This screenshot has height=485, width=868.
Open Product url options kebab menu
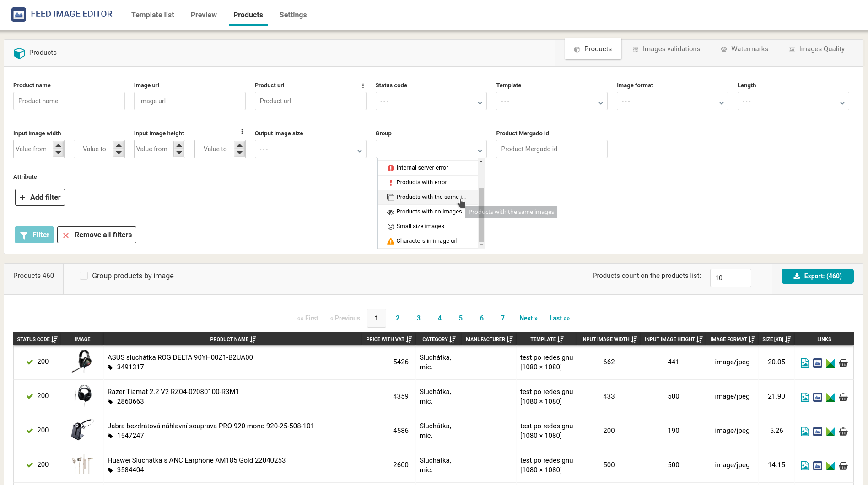coord(363,85)
